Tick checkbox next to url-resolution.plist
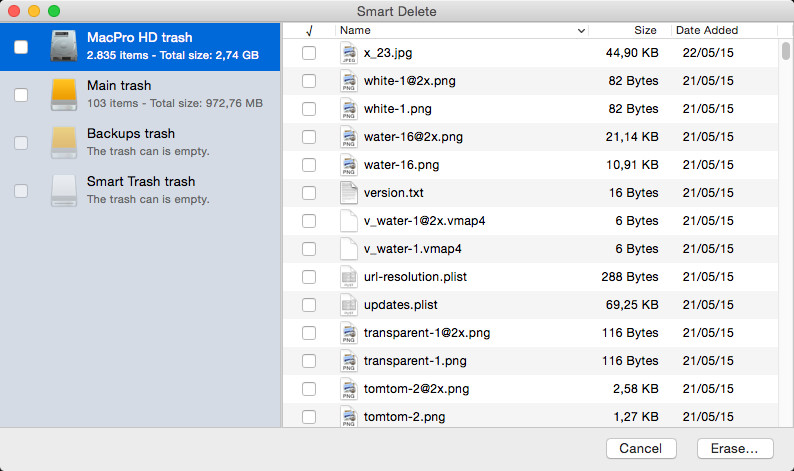The width and height of the screenshot is (794, 471). pyautogui.click(x=309, y=277)
